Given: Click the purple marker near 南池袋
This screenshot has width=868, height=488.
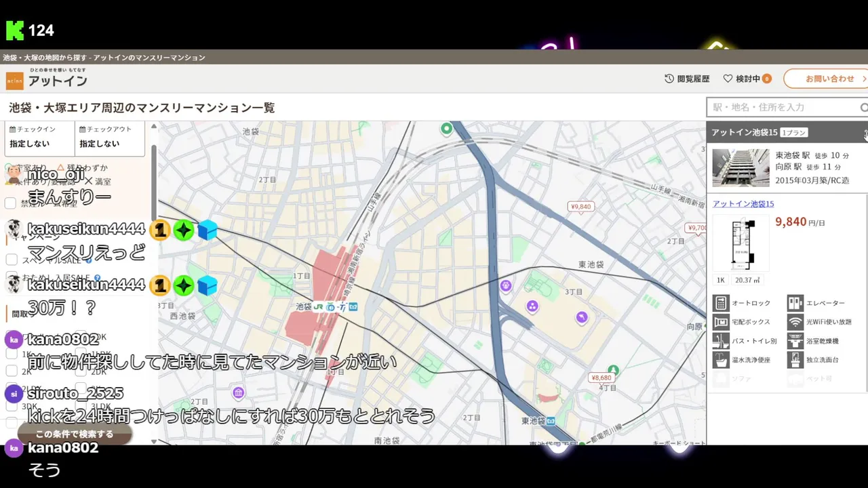Looking at the screenshot, I should [x=238, y=392].
